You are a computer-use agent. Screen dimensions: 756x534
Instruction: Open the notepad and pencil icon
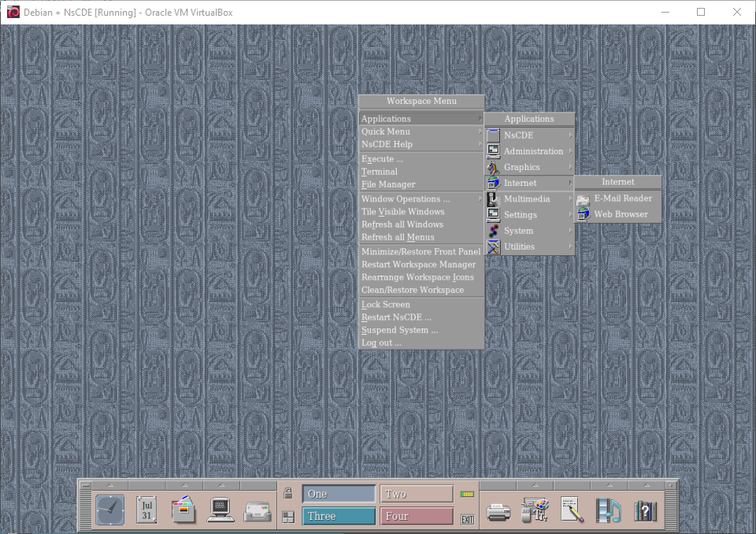[x=572, y=510]
